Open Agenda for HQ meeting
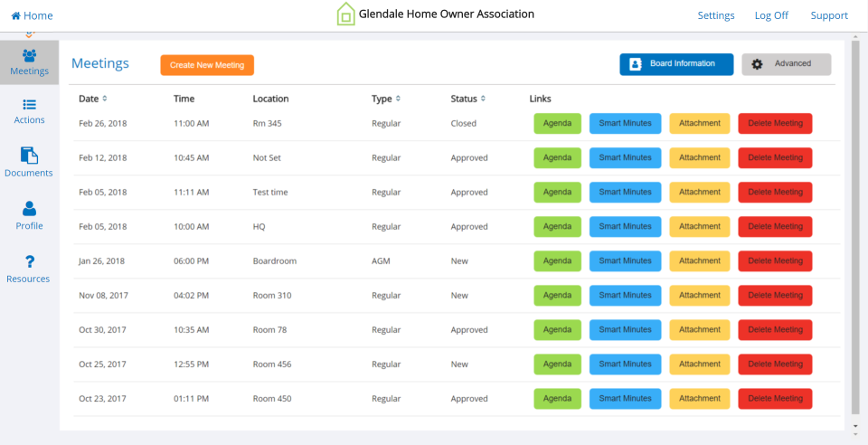 coord(558,226)
